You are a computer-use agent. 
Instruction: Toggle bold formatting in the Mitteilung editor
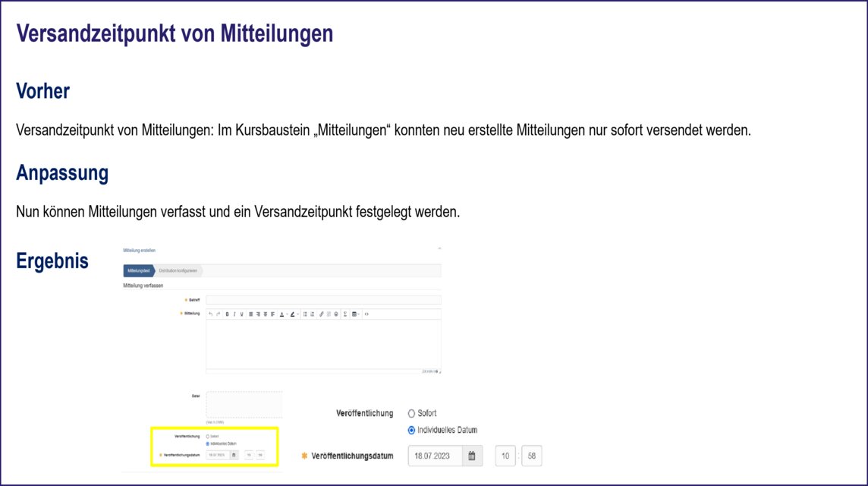227,314
